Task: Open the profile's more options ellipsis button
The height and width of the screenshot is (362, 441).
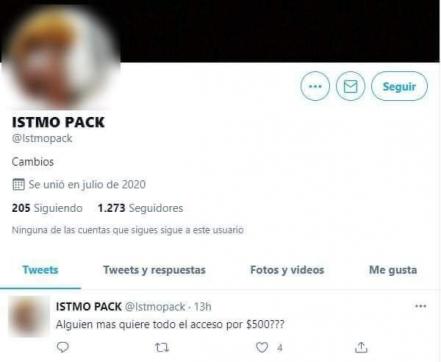Action: click(x=315, y=86)
